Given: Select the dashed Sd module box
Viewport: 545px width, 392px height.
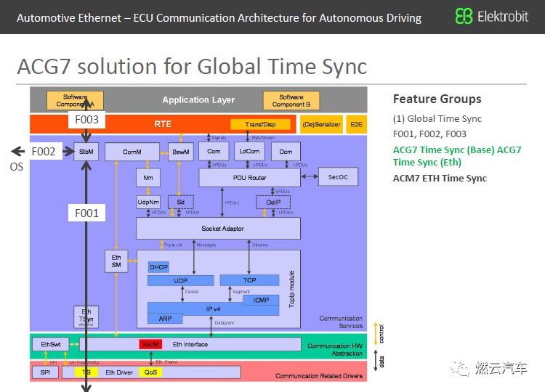Looking at the screenshot, I should (x=181, y=202).
